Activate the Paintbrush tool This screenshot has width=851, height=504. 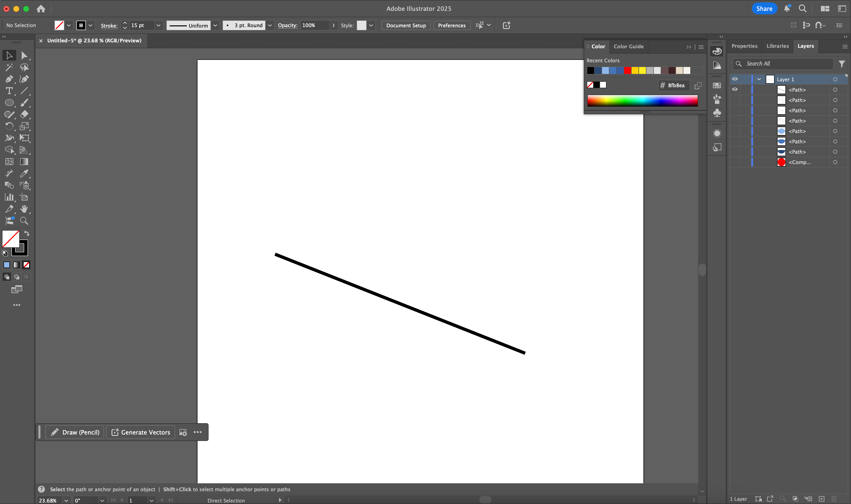coord(24,102)
